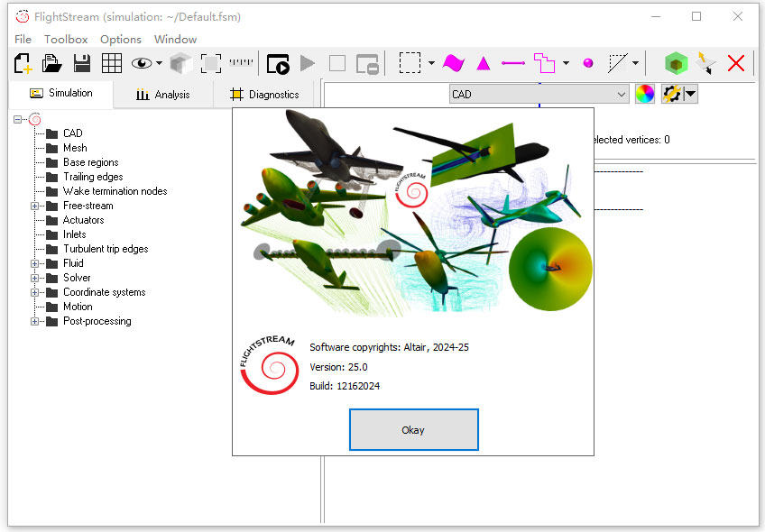765x532 pixels.
Task: Open the gear settings dropdown arrow
Action: point(691,94)
